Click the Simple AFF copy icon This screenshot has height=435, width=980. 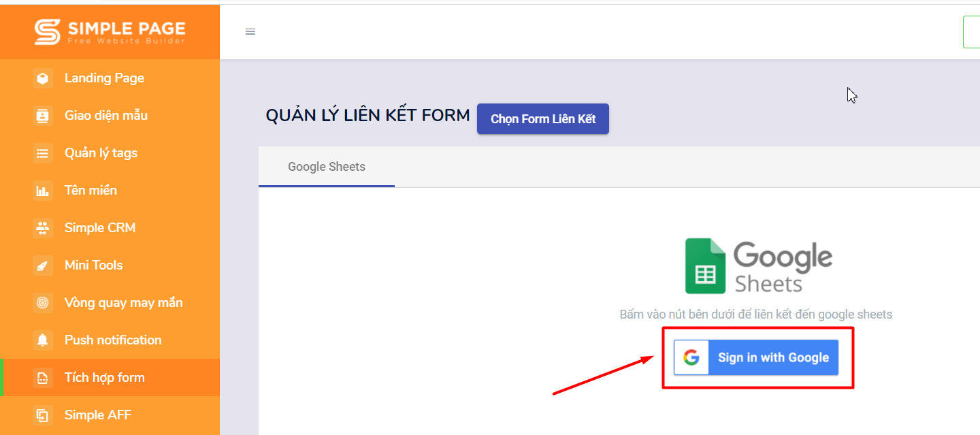pyautogui.click(x=43, y=415)
